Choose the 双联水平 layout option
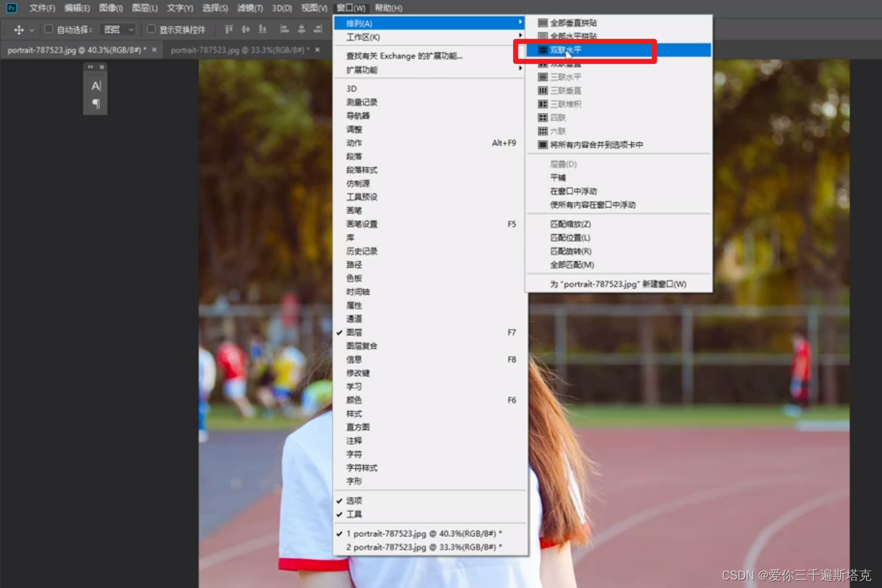 619,50
